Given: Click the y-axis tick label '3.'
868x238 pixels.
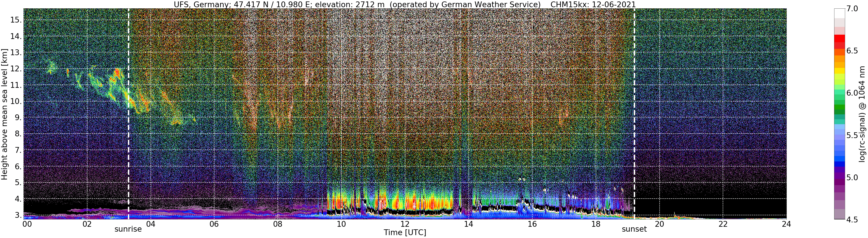Looking at the screenshot, I should (x=18, y=215).
